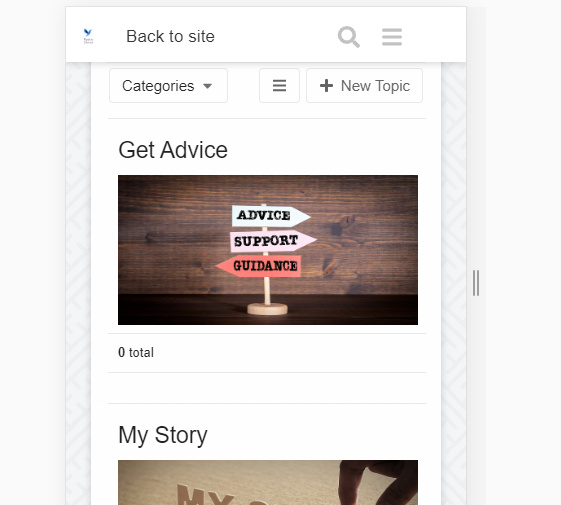Click the Categories dropdown caret arrow

[208, 86]
